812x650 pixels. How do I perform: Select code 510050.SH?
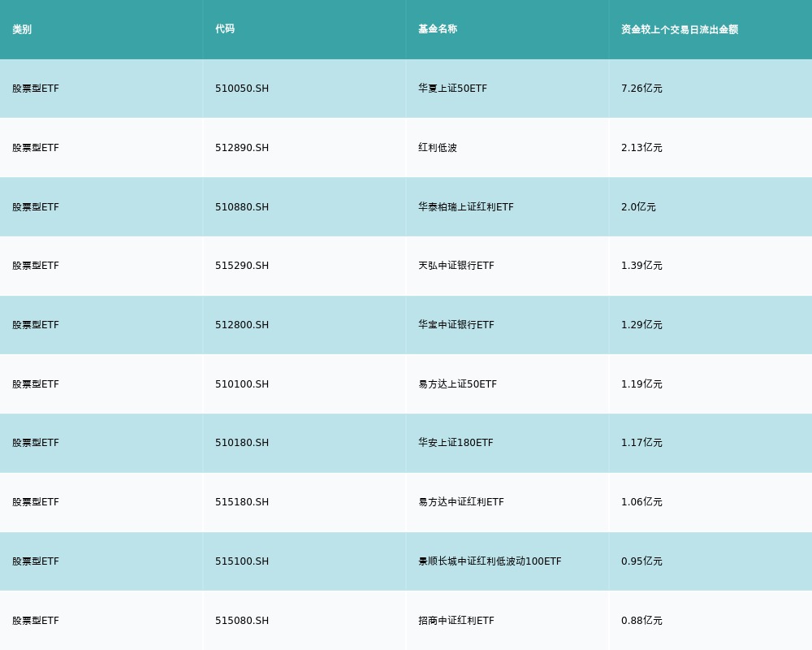242,89
